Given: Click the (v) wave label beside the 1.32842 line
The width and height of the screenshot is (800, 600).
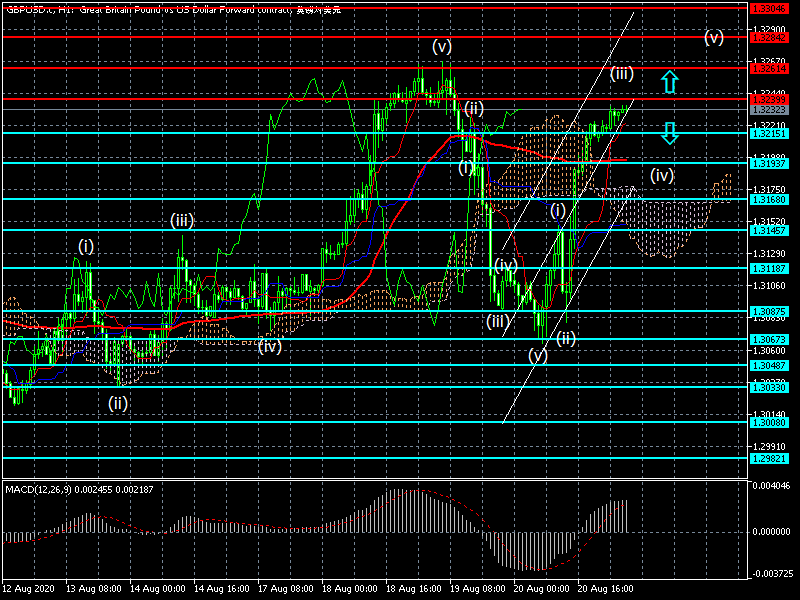Looking at the screenshot, I should (x=713, y=38).
